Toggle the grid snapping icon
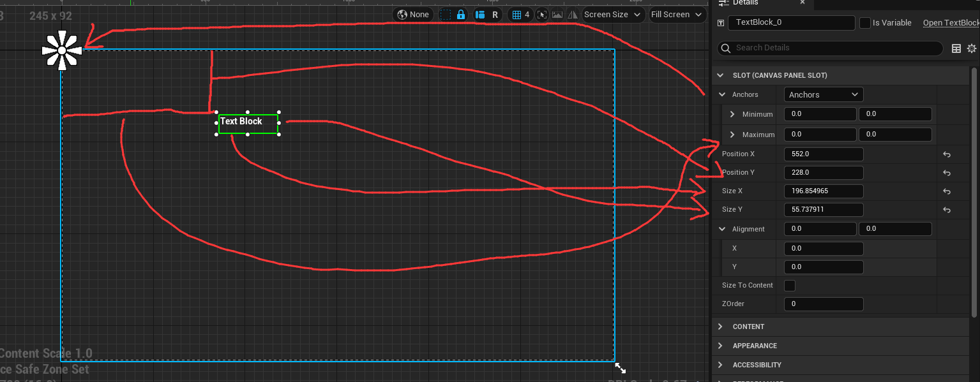 [x=521, y=15]
